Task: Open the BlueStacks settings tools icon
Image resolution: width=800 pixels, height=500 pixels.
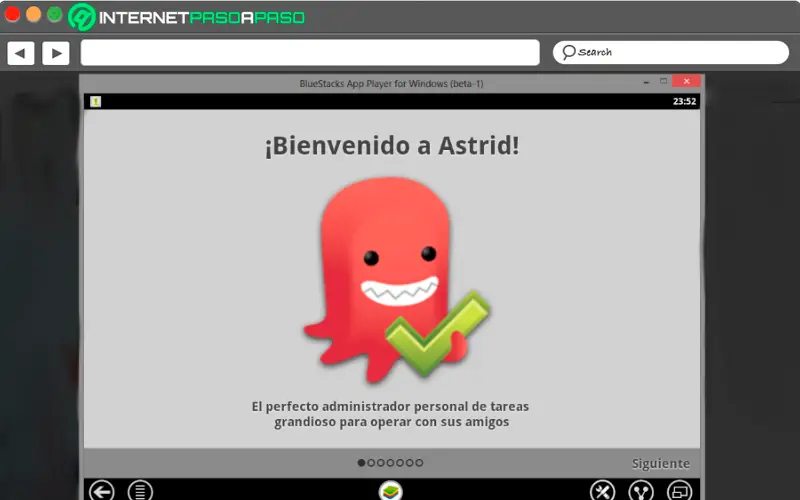Action: (603, 491)
